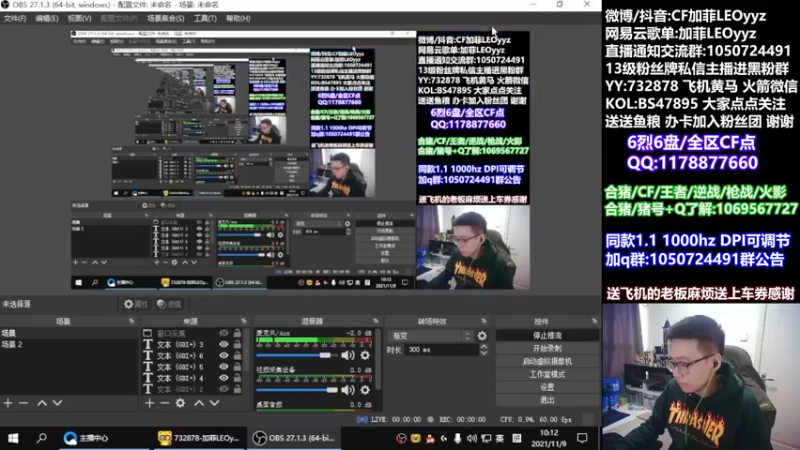Switch to the 732878-加菲LEOy... taskbar window

click(x=199, y=438)
